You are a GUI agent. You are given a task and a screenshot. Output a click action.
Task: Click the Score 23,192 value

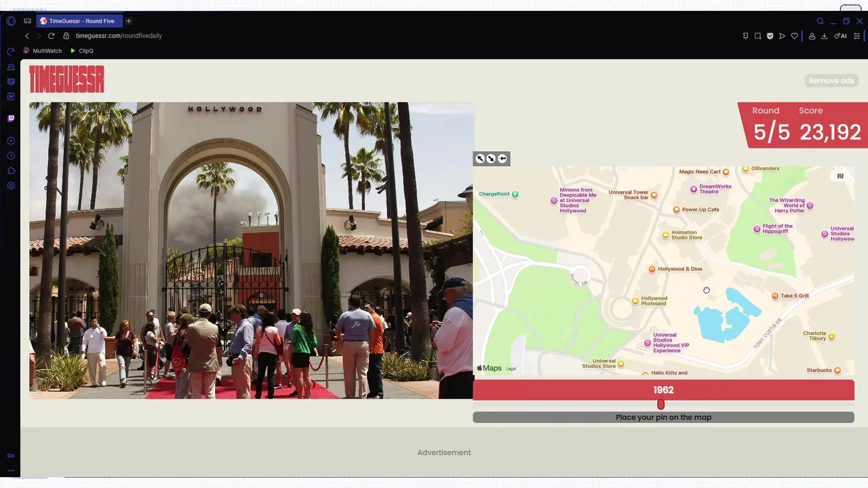[x=830, y=132]
